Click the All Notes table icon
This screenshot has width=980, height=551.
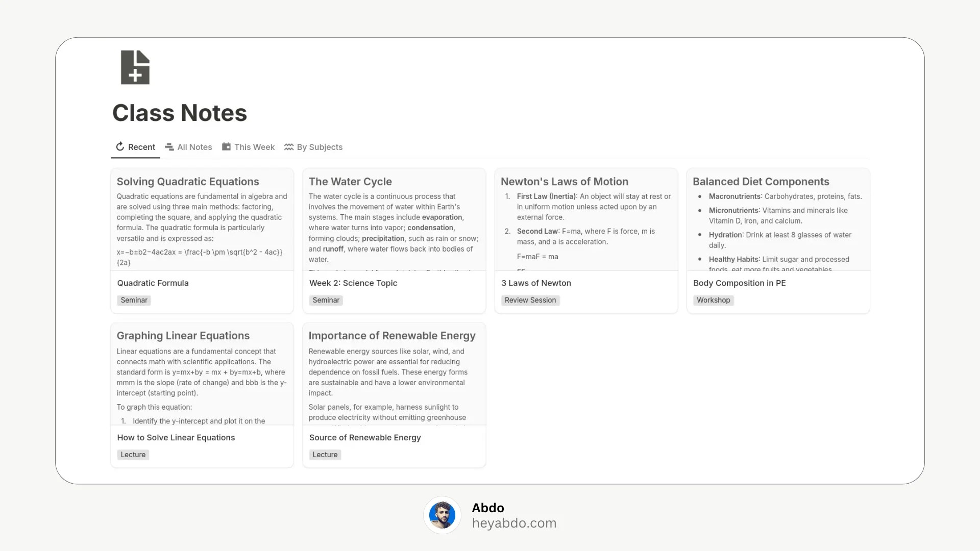(x=169, y=147)
